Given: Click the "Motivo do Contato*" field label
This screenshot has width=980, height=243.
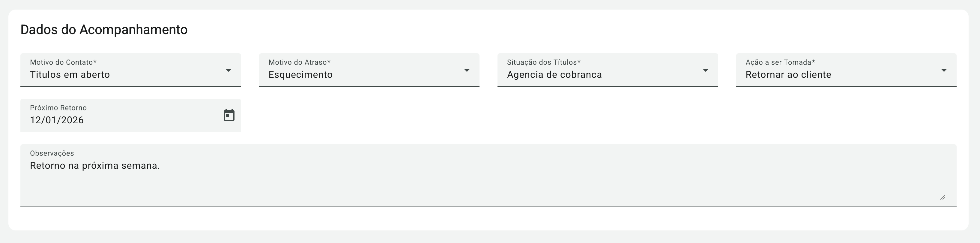Looking at the screenshot, I should point(63,62).
